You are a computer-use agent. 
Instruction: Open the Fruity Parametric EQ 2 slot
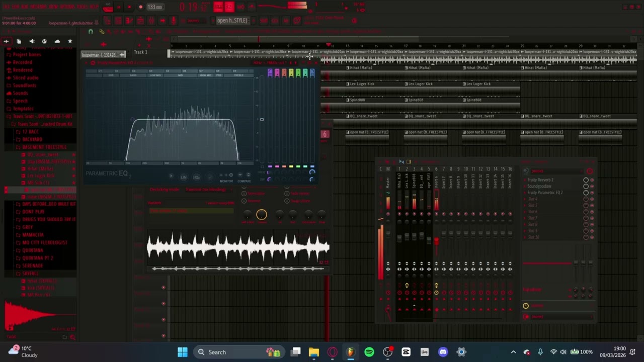pyautogui.click(x=544, y=193)
